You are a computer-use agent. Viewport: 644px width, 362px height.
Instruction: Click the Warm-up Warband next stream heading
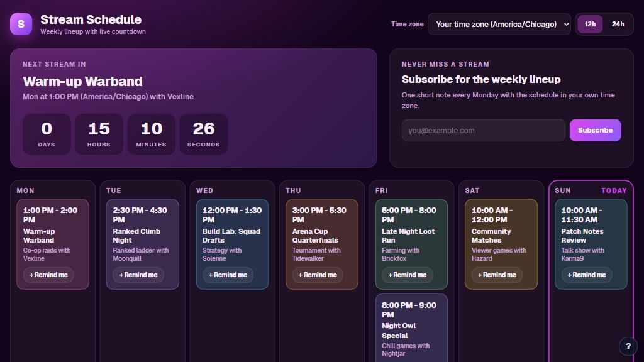click(x=82, y=81)
